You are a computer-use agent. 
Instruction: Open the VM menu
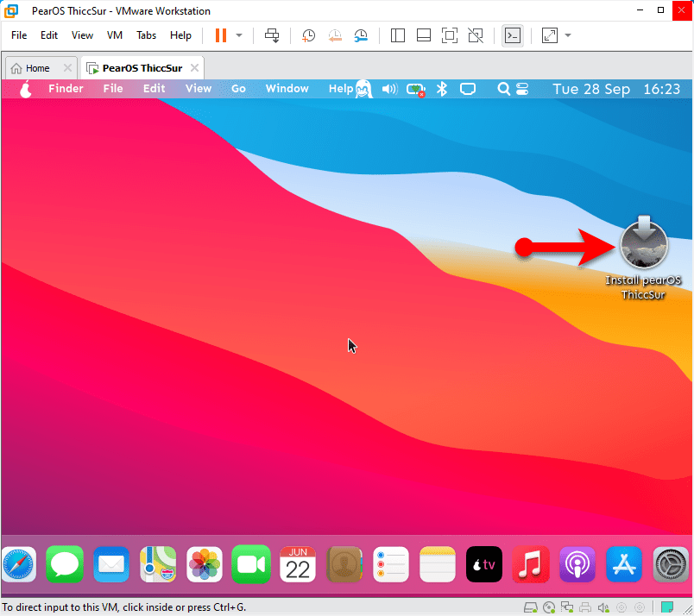click(x=115, y=35)
